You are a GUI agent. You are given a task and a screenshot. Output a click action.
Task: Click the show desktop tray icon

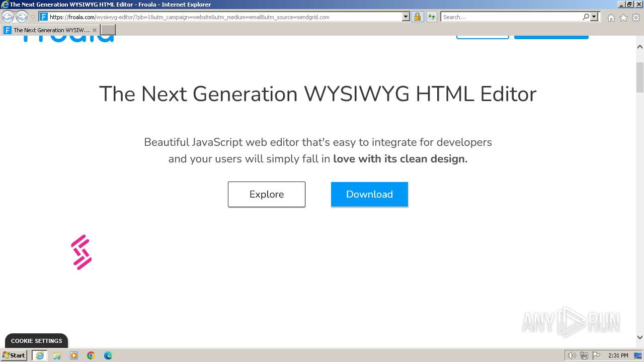coord(638,355)
